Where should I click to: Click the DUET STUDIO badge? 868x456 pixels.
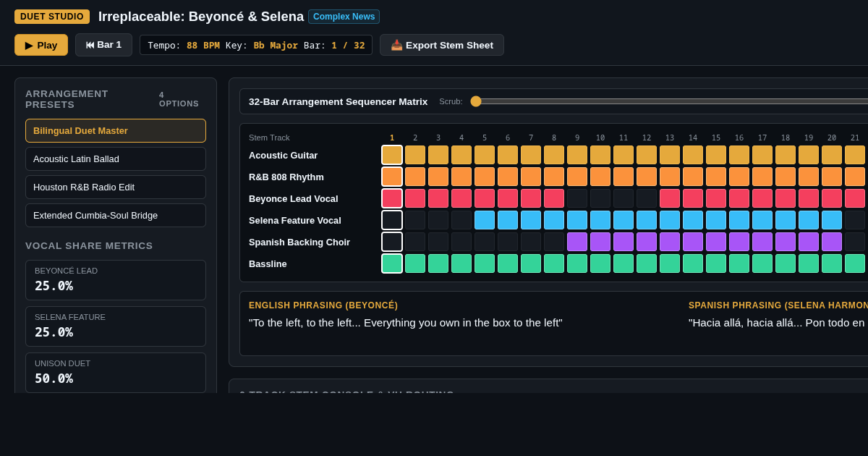click(x=52, y=17)
